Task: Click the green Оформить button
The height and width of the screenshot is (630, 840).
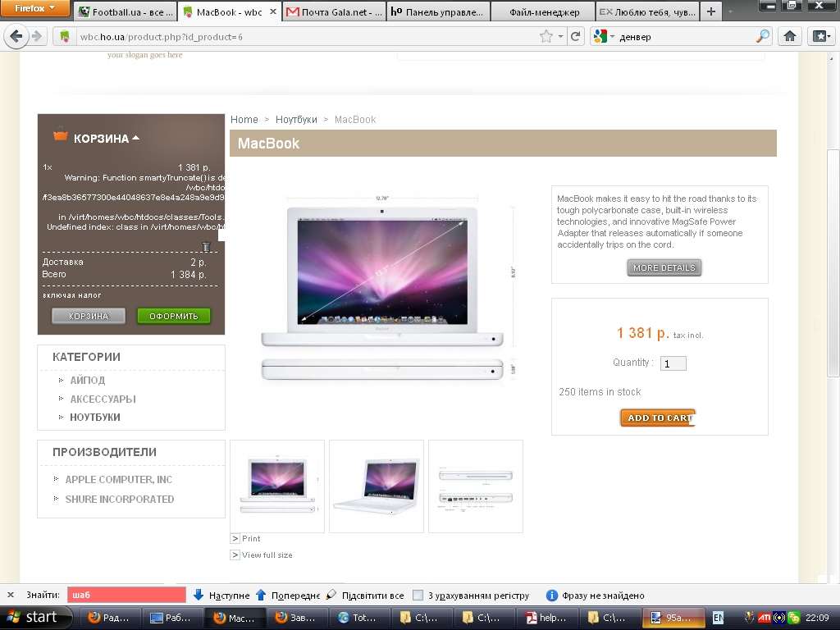Action: click(174, 316)
